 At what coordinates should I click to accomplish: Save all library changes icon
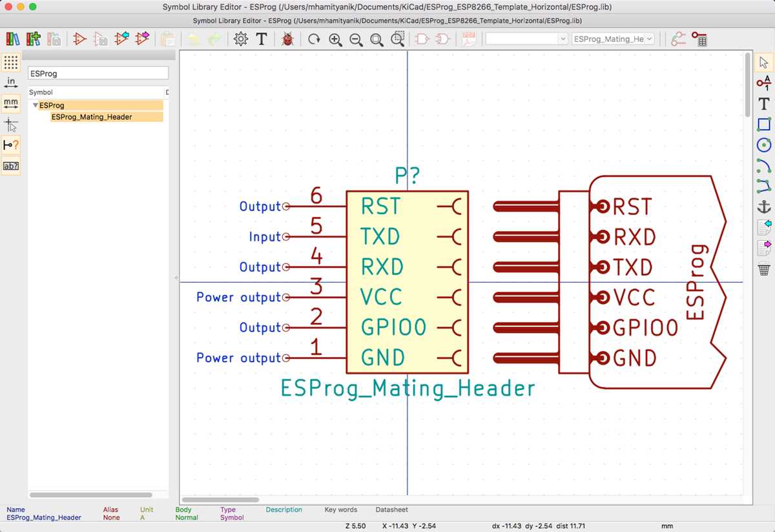54,39
